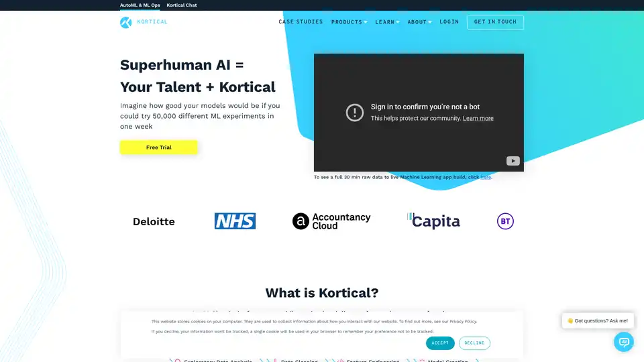Expand the Products dropdown menu
644x362 pixels.
pos(349,22)
